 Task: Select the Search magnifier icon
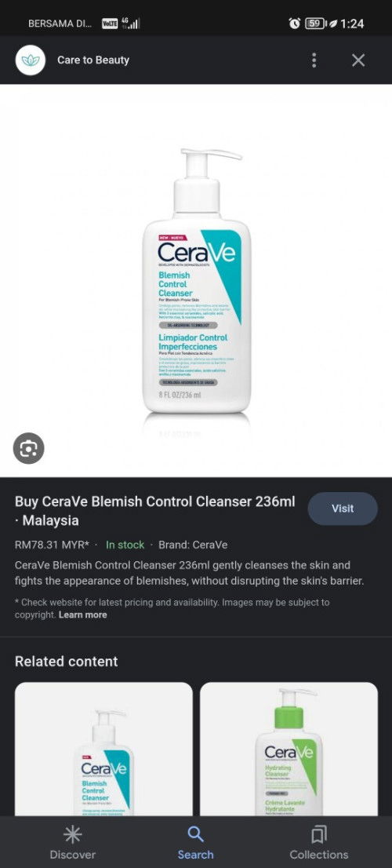(x=196, y=833)
